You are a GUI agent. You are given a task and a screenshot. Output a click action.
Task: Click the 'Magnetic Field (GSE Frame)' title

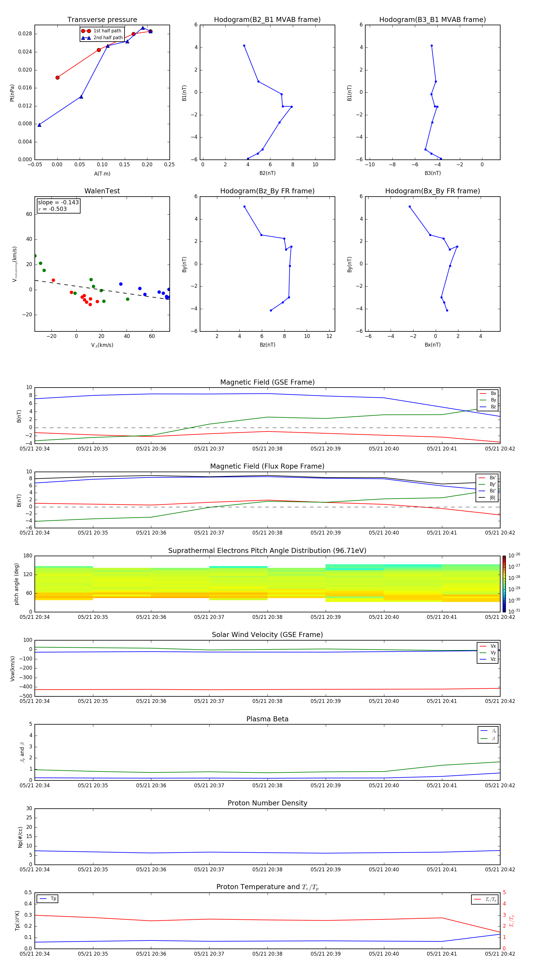[x=267, y=382]
